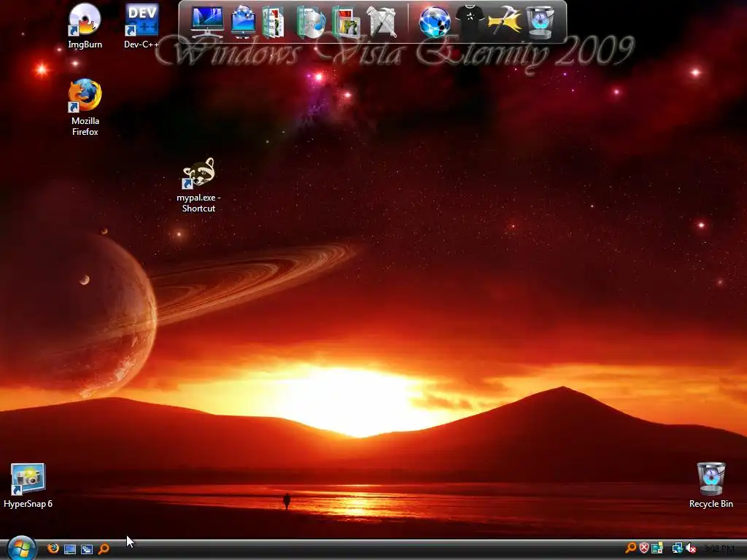
Task: Open the network connection tray icon
Action: tap(677, 548)
